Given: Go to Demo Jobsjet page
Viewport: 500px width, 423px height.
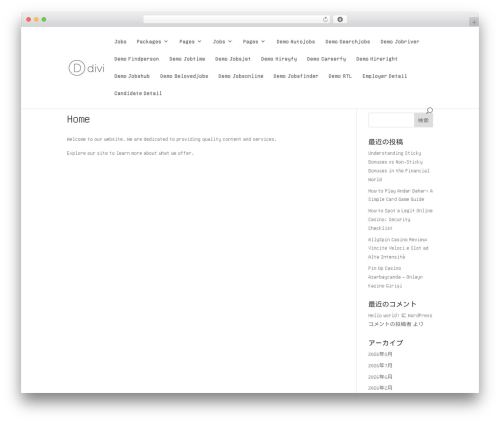Looking at the screenshot, I should pos(233,59).
